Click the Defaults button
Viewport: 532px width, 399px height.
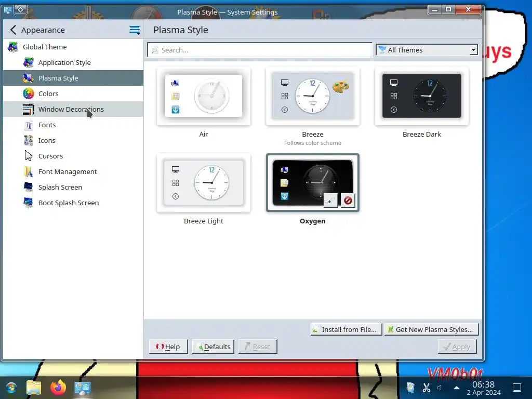click(x=214, y=347)
